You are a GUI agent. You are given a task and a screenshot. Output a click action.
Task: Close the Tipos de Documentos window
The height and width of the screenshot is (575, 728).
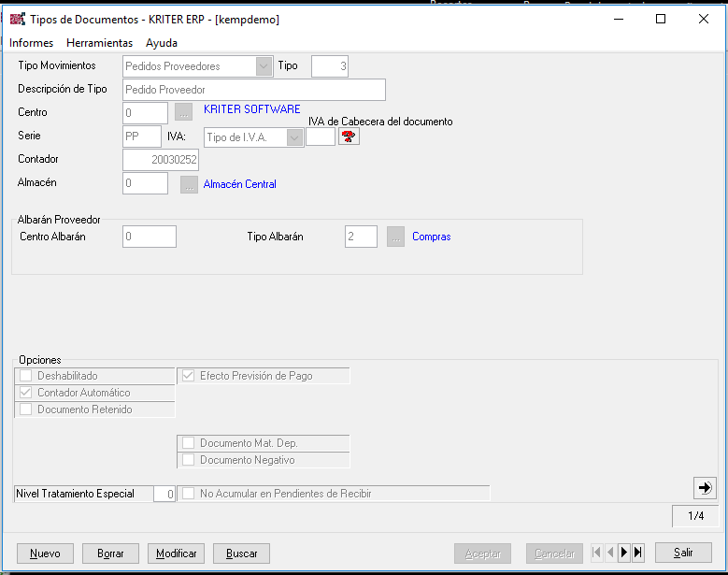[x=704, y=19]
